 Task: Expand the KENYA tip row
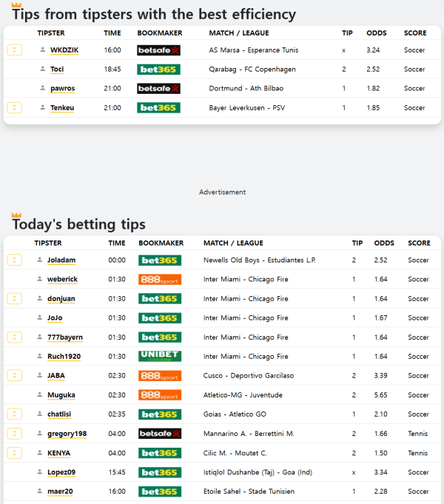(x=14, y=452)
